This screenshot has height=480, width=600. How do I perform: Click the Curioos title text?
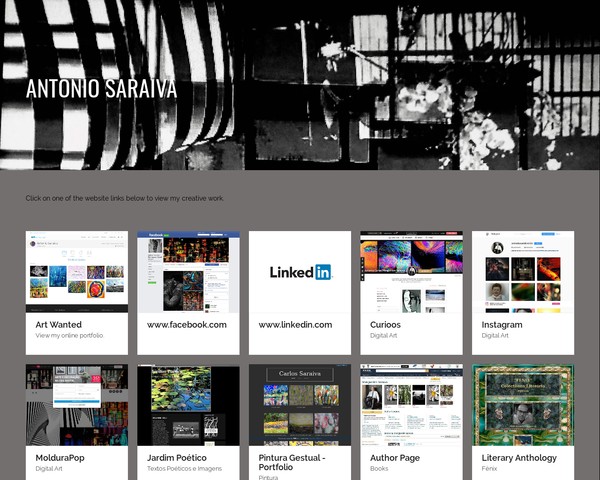coord(385,325)
